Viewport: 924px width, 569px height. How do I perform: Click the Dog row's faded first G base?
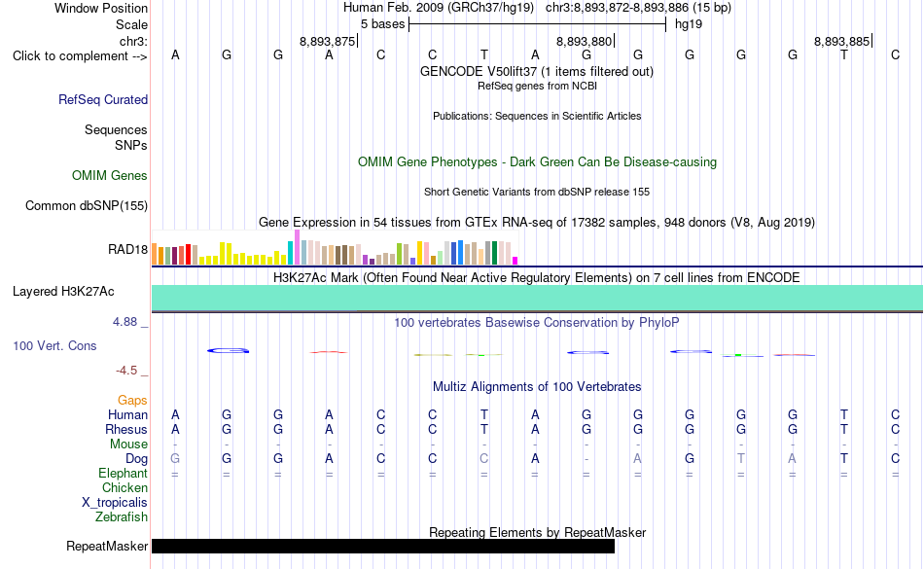point(175,458)
